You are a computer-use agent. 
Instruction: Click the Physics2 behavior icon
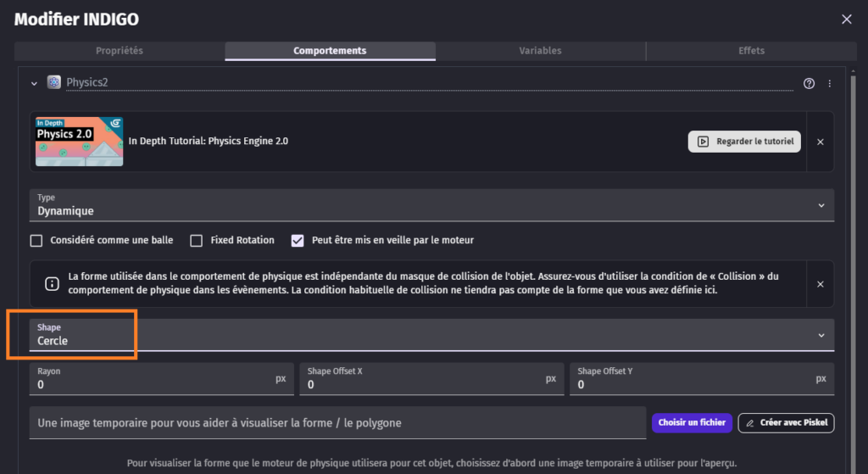[54, 82]
